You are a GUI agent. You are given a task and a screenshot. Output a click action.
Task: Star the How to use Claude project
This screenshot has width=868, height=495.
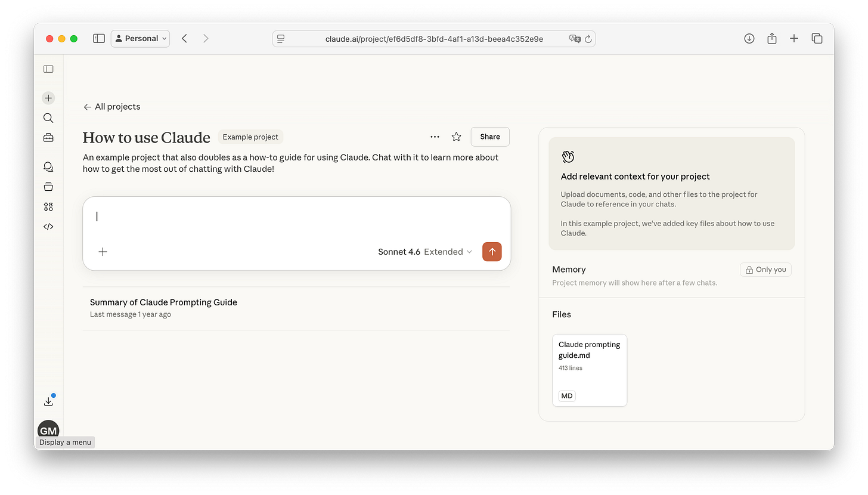[457, 137]
